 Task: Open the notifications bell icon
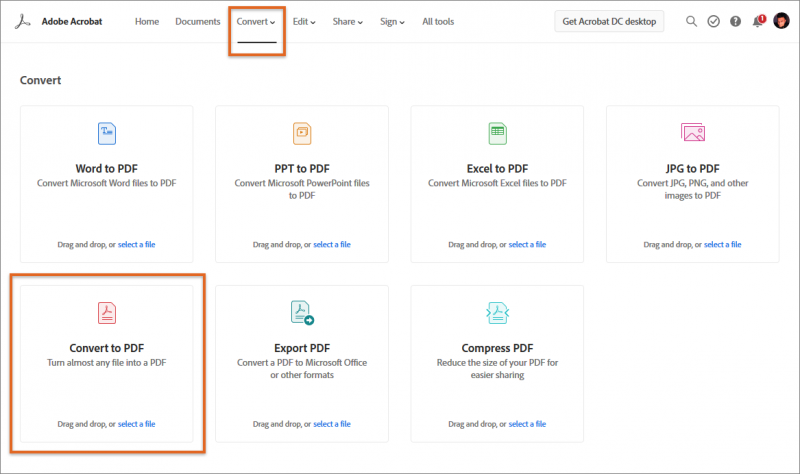pyautogui.click(x=758, y=21)
